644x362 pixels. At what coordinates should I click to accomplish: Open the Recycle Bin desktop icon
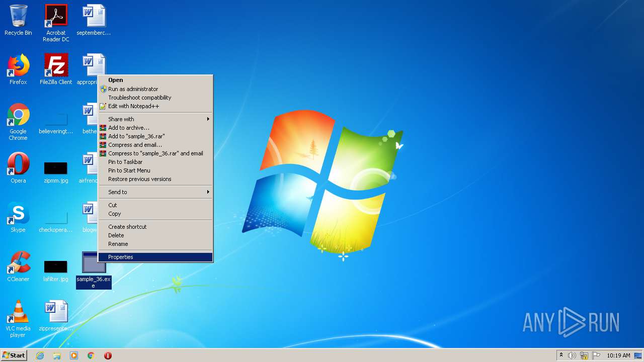coord(18,20)
